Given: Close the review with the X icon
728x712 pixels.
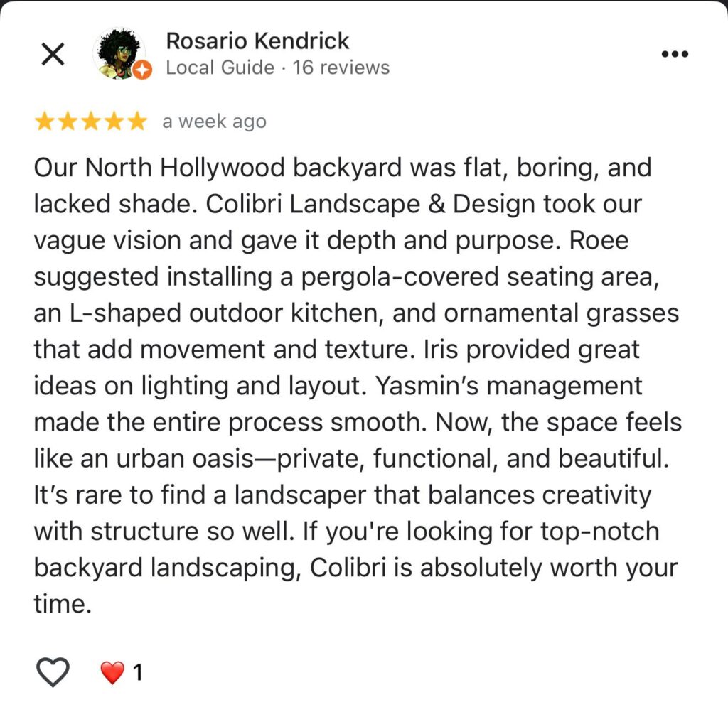Looking at the screenshot, I should tap(53, 54).
